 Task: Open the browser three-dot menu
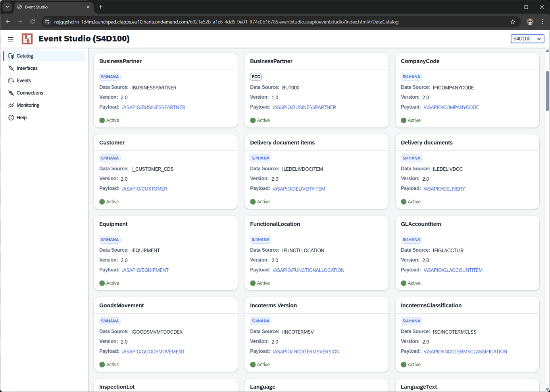542,22
